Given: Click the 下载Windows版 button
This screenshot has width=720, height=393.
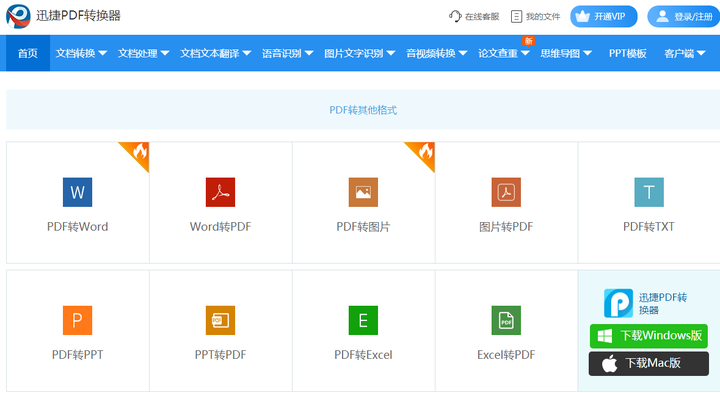Looking at the screenshot, I should click(x=649, y=336).
